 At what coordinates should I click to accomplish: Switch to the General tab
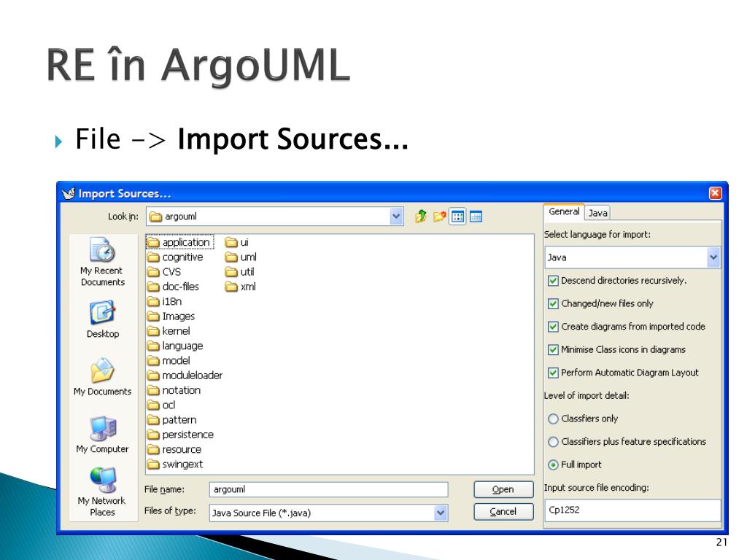click(564, 212)
